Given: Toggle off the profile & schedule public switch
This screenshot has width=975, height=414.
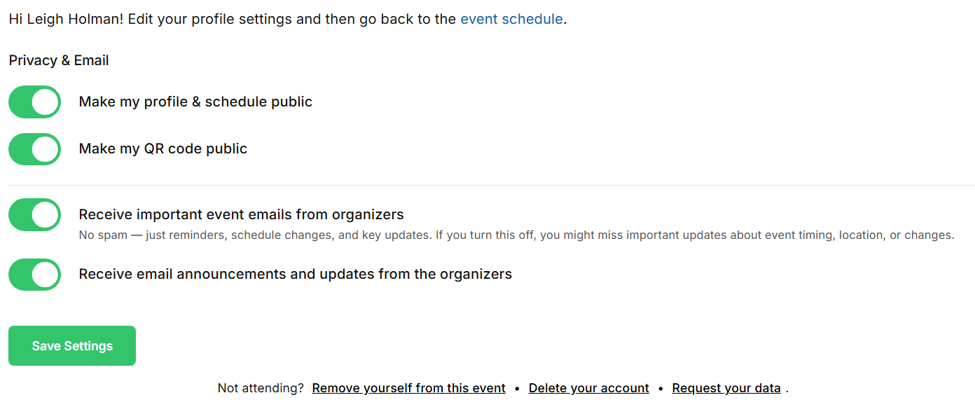Looking at the screenshot, I should click(35, 102).
